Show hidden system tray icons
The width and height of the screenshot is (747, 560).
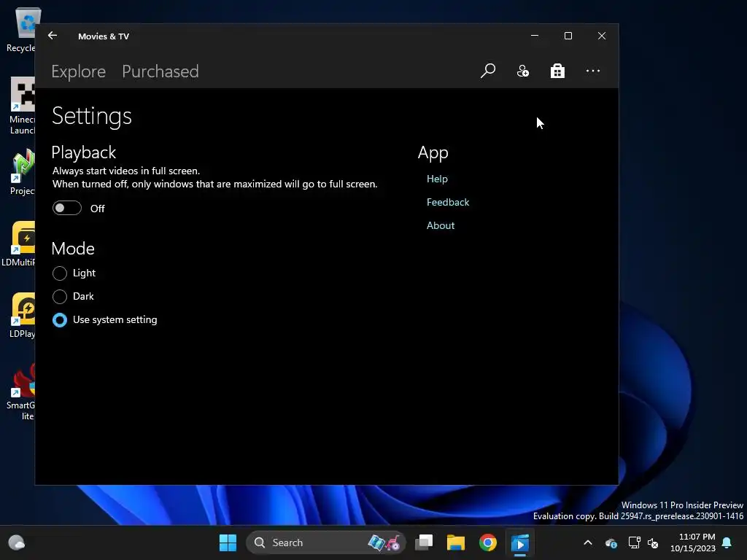[588, 542]
